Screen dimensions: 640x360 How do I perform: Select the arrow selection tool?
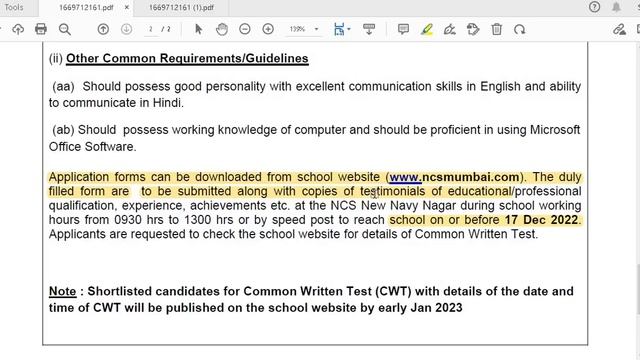tap(198, 29)
